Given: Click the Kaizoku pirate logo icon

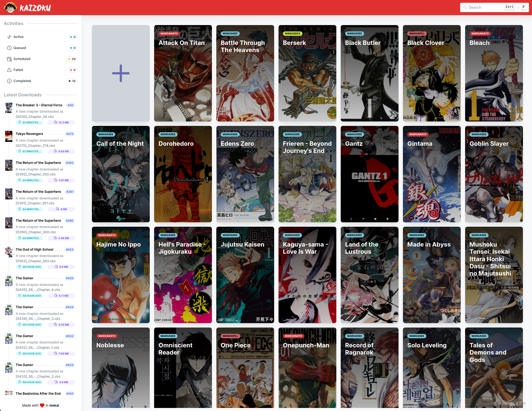Looking at the screenshot, I should 10,7.
